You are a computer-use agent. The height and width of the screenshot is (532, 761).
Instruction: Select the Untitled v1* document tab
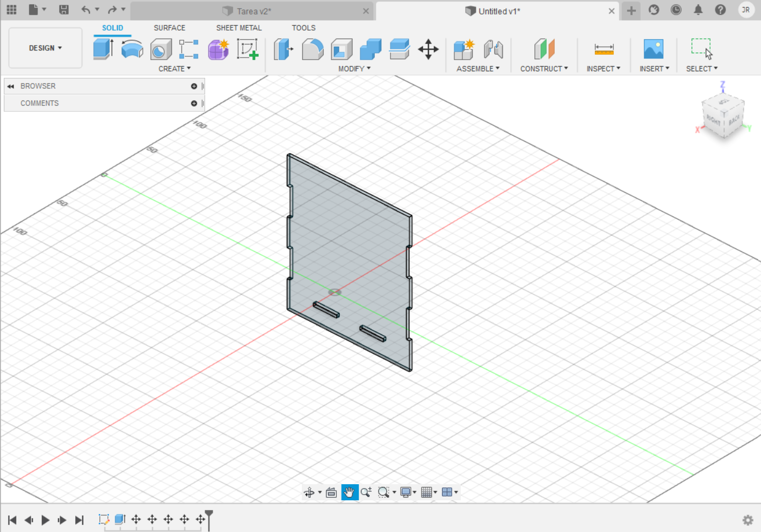(497, 11)
